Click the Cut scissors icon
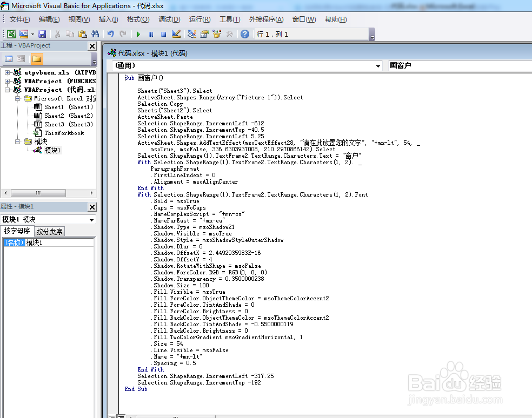This screenshot has width=532, height=418. pos(58,34)
